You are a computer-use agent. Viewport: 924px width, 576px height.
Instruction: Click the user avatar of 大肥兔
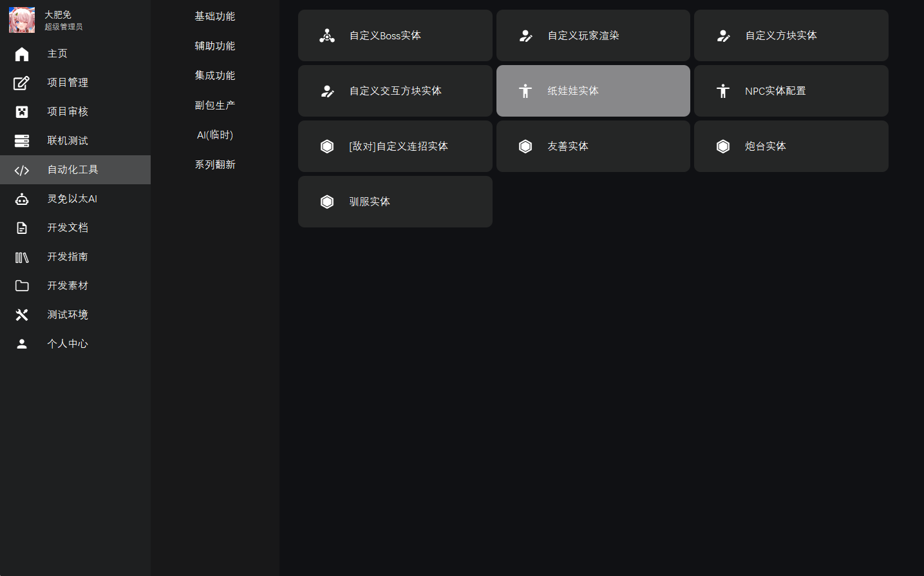[22, 21]
